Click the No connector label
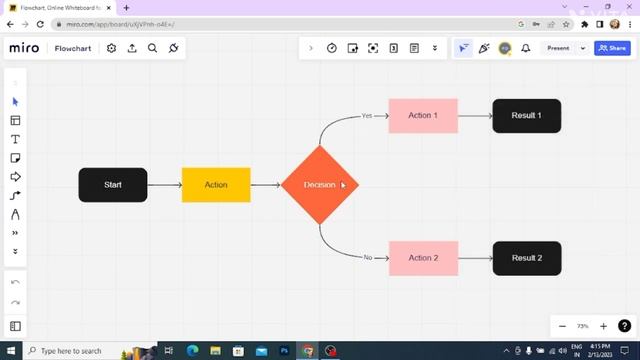 [367, 258]
